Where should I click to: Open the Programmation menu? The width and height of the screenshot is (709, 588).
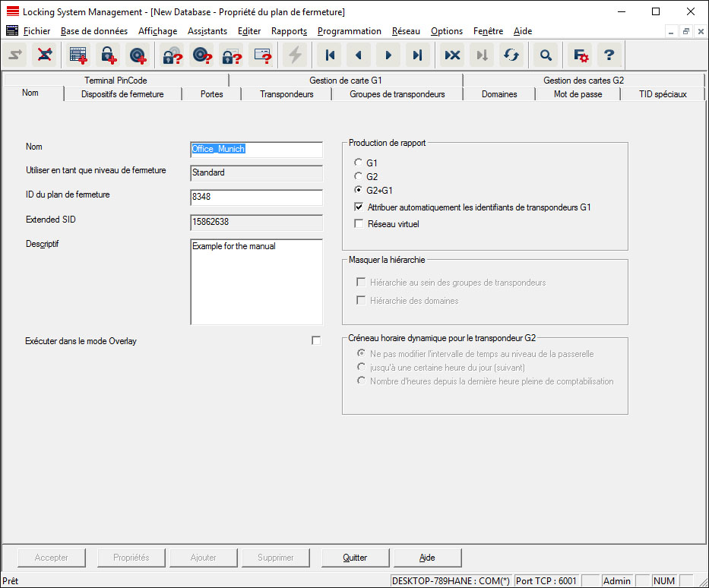[349, 31]
